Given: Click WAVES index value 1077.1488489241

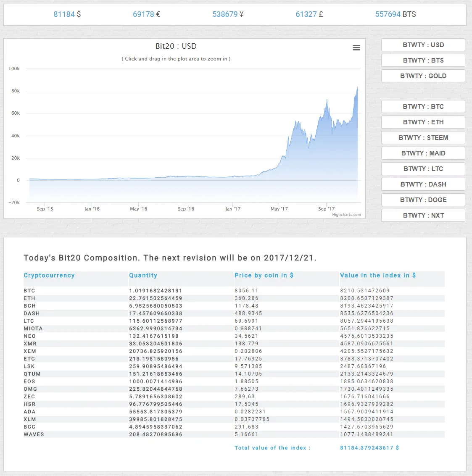Looking at the screenshot, I should point(367,434).
